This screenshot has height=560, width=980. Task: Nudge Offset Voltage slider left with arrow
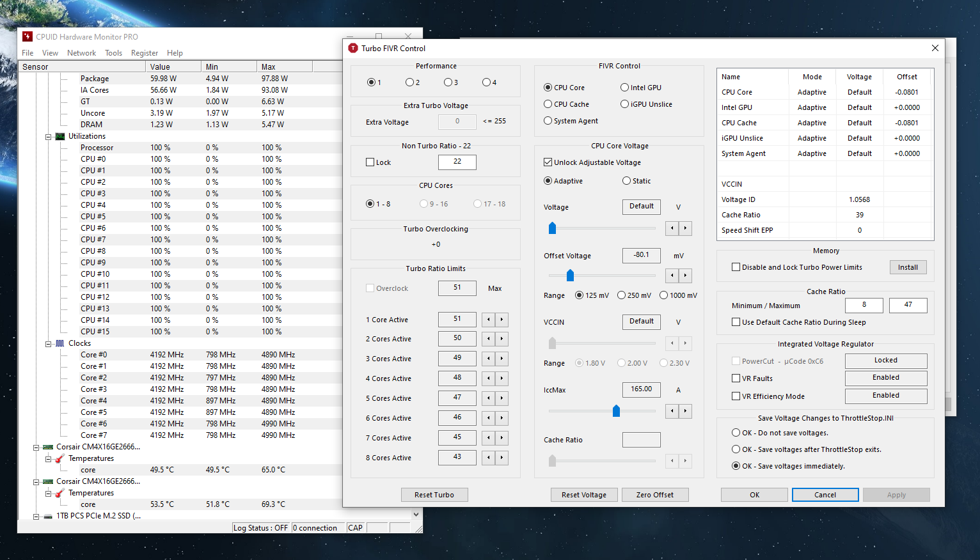click(x=672, y=276)
